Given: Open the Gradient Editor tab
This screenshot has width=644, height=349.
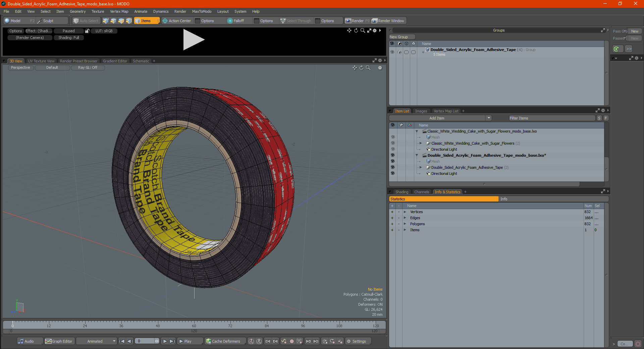Looking at the screenshot, I should tap(115, 61).
